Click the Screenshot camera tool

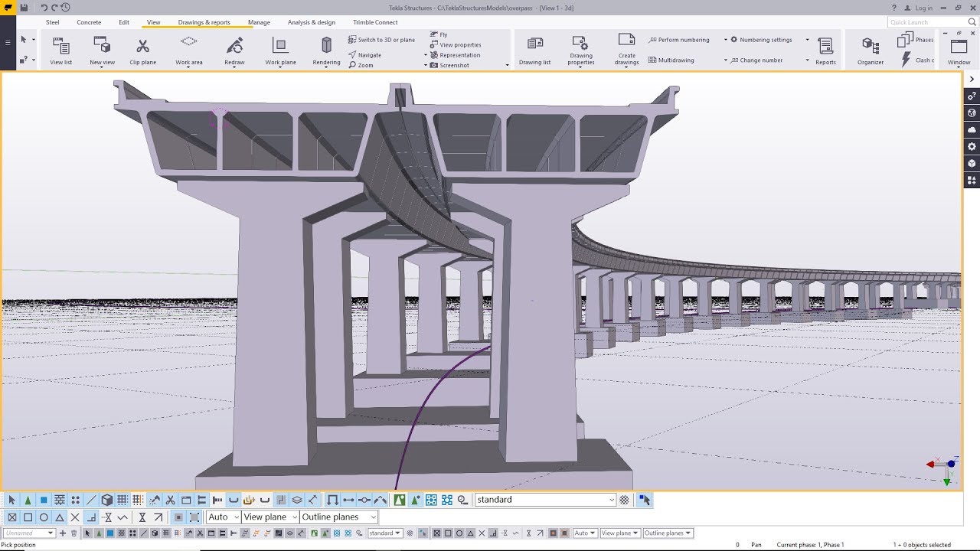click(449, 65)
